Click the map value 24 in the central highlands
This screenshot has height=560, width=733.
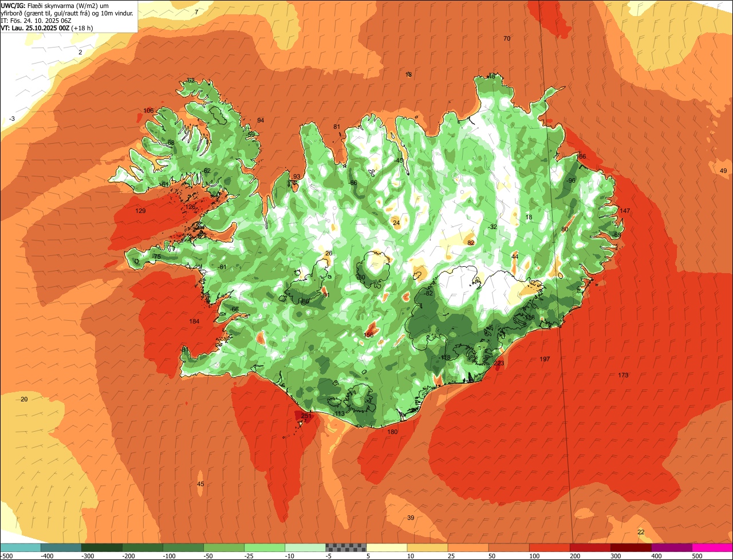(396, 223)
